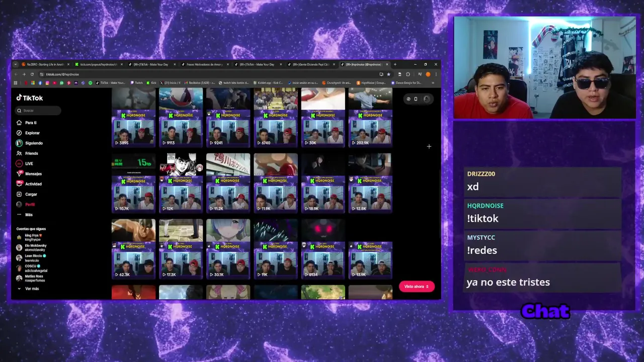Open the video with 6740 views

(x=276, y=117)
